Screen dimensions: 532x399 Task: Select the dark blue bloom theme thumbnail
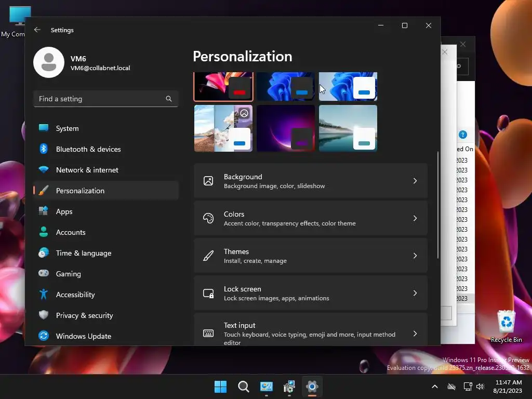286,87
